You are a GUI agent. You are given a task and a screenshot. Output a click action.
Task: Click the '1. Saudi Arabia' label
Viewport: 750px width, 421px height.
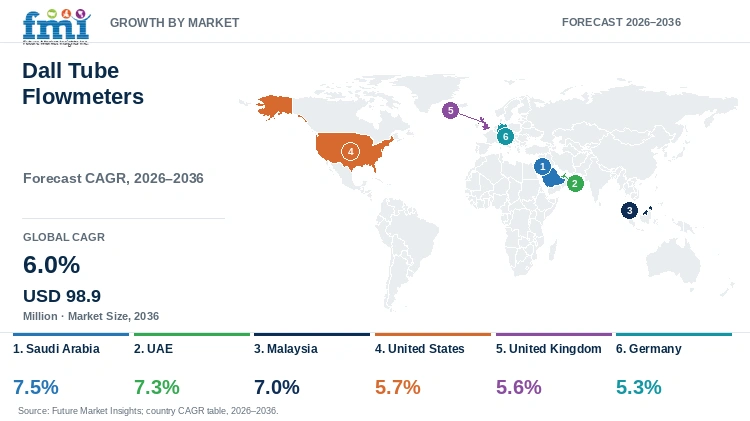coord(56,349)
